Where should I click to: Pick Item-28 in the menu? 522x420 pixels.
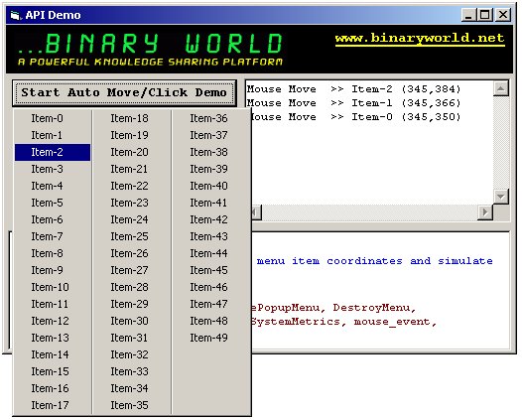click(x=132, y=287)
